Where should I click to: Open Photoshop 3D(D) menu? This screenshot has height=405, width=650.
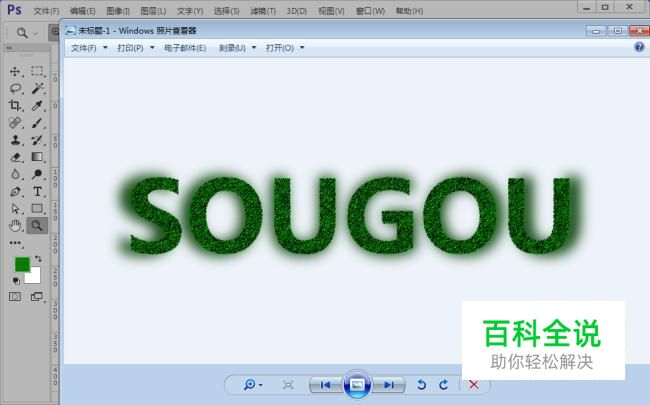point(297,11)
